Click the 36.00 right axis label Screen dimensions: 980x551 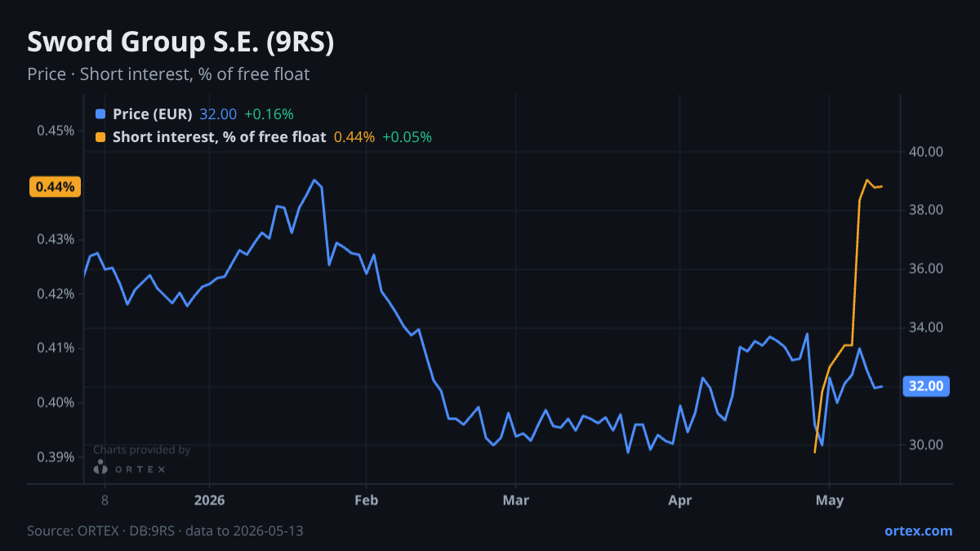pos(926,269)
